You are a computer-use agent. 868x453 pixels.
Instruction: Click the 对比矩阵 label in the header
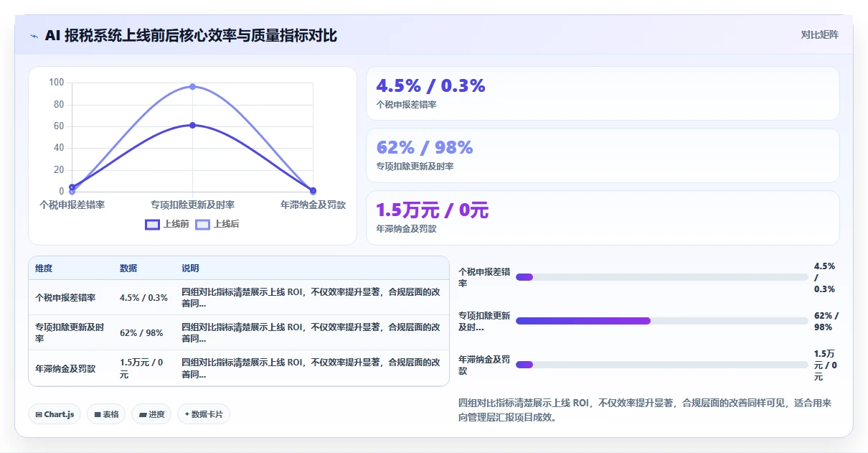point(819,34)
